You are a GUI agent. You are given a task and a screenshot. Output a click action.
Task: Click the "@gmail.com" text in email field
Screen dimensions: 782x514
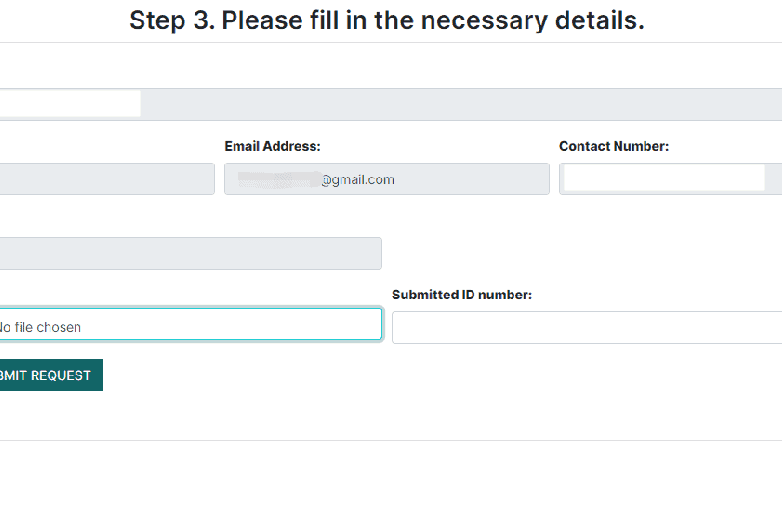[357, 180]
